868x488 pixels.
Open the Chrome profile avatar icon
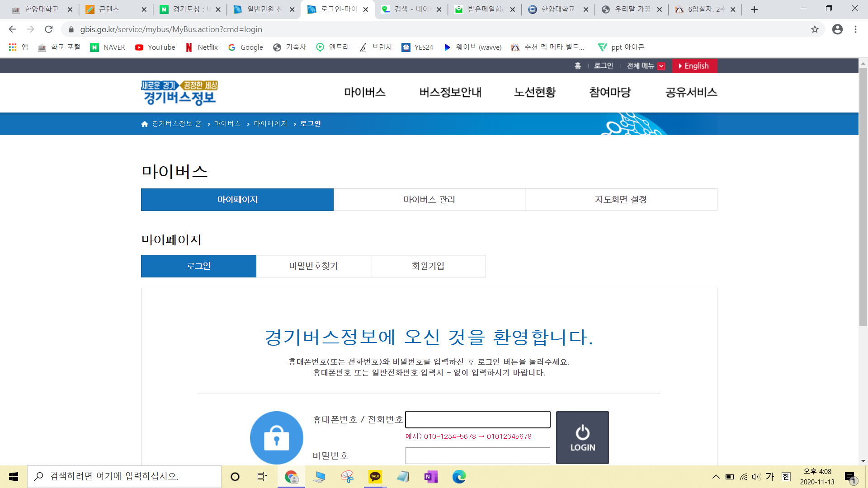point(837,29)
